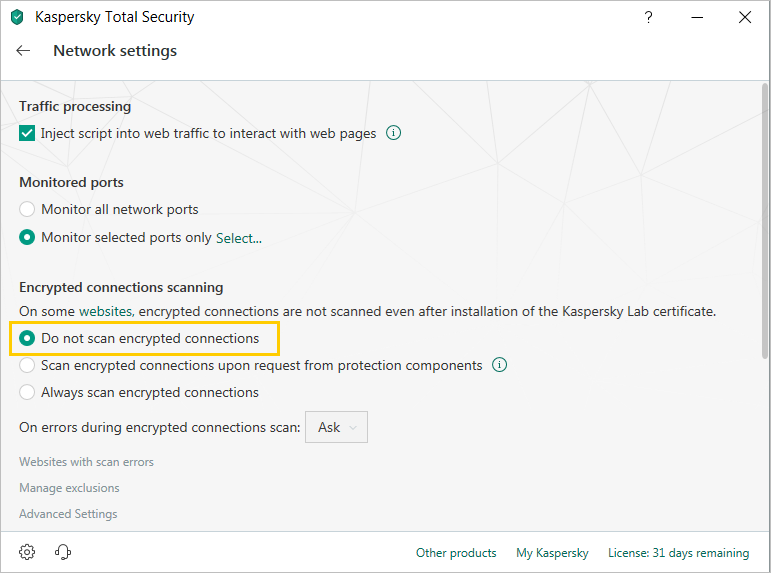Click the vertical scrollbar thumb
This screenshot has width=771, height=573.
(x=765, y=221)
